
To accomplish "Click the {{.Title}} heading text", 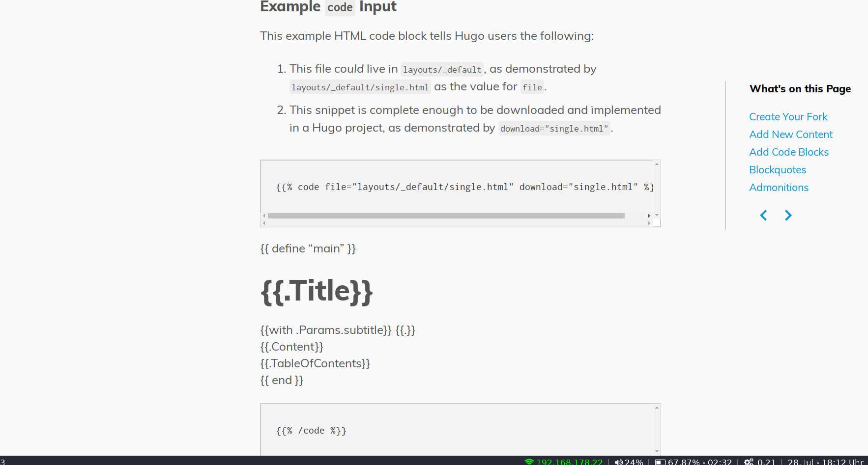I will tap(317, 291).
